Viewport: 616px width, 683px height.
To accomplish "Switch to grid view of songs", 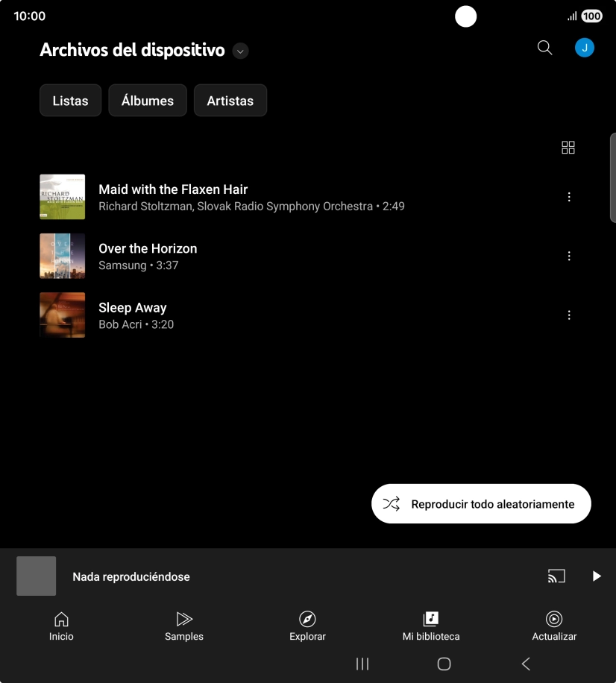I will 568,147.
